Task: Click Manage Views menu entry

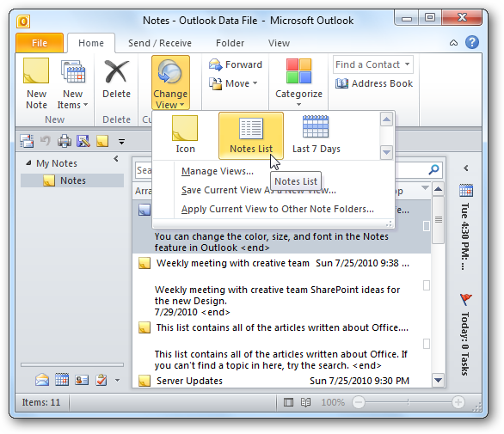Action: [218, 171]
